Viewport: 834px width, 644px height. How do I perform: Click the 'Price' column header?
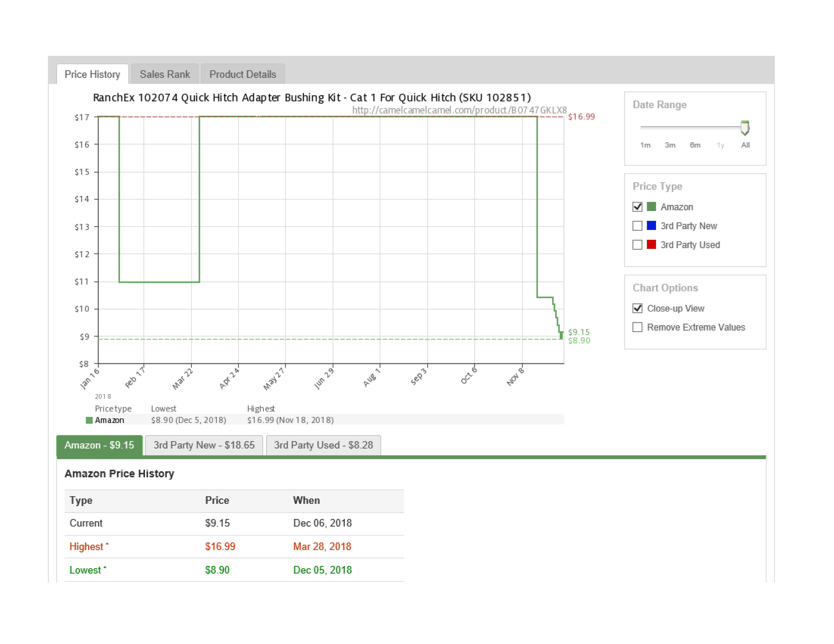217,501
